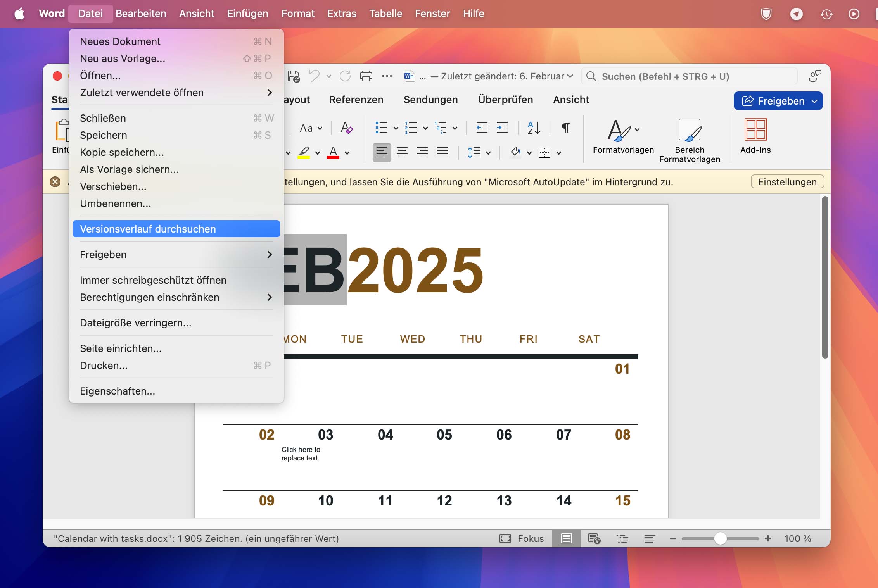This screenshot has width=878, height=588.
Task: Toggle Fokus mode in status bar
Action: tap(522, 538)
